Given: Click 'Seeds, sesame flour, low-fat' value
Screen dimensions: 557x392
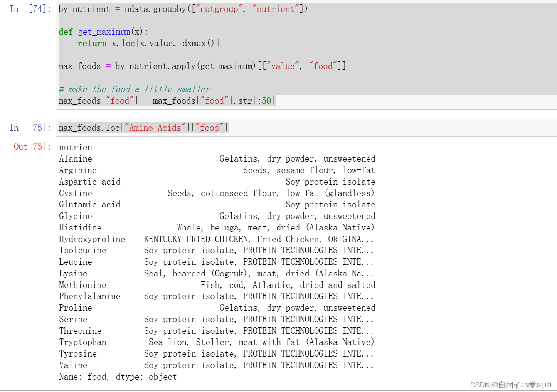Looking at the screenshot, I should point(309,170).
